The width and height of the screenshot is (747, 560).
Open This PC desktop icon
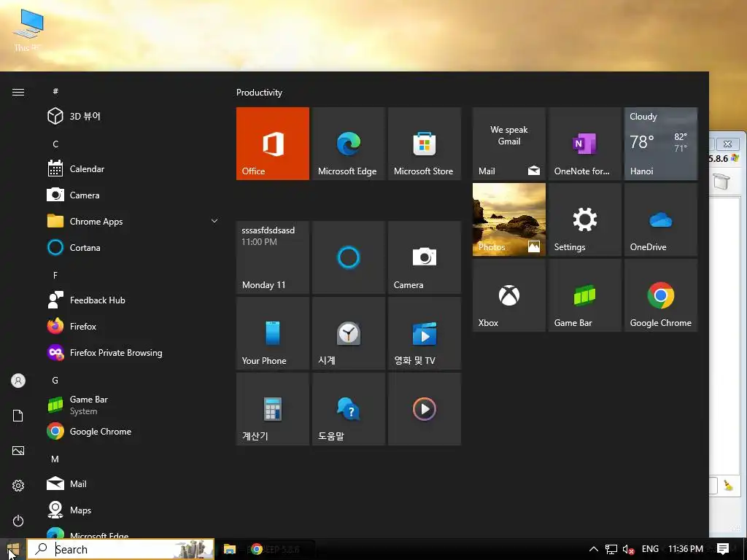pyautogui.click(x=28, y=29)
